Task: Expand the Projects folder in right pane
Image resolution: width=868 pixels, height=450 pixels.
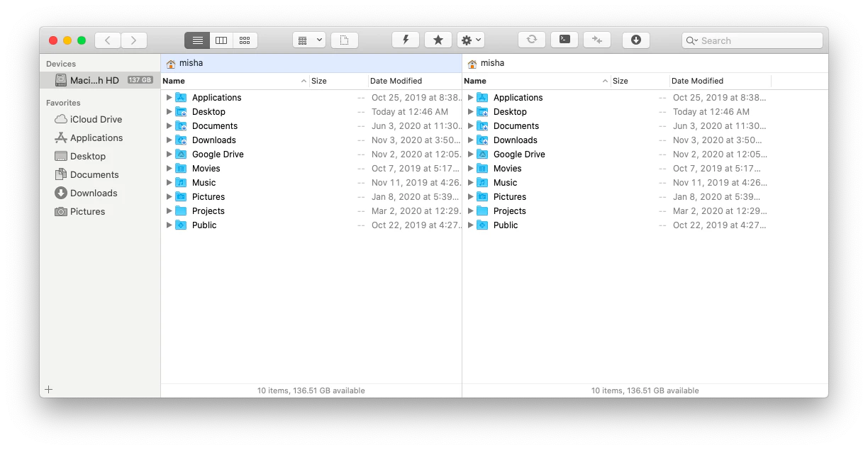Action: 470,211
